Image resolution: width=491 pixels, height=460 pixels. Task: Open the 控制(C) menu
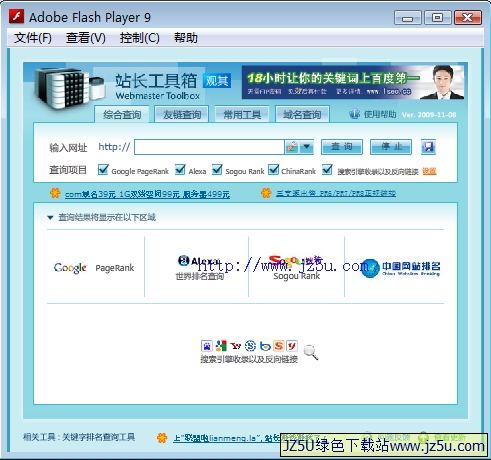[140, 38]
